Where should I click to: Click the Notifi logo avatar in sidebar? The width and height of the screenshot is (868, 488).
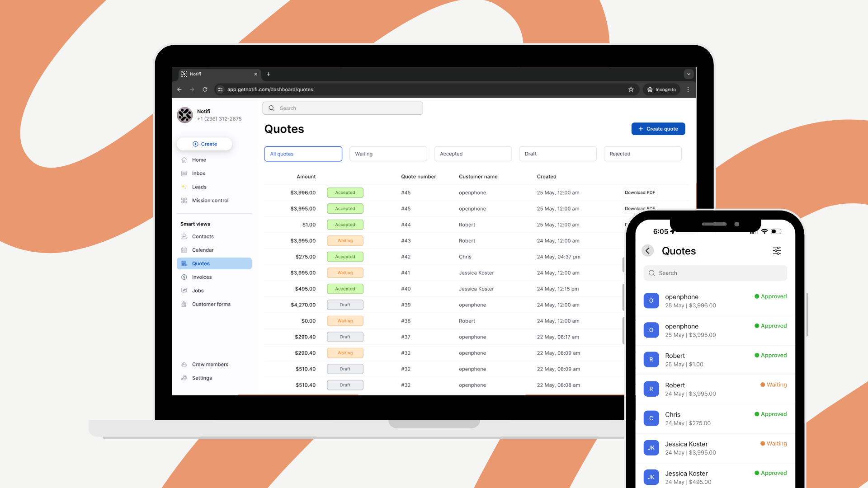pyautogui.click(x=185, y=115)
